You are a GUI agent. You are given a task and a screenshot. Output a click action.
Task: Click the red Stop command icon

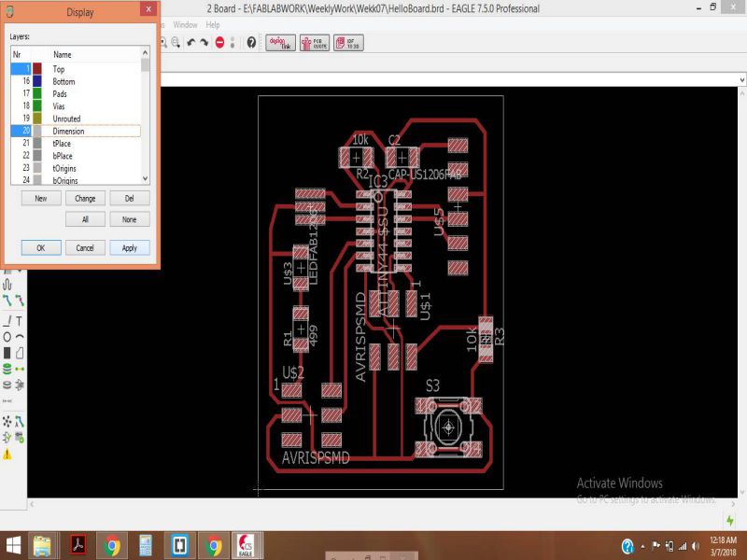[219, 42]
